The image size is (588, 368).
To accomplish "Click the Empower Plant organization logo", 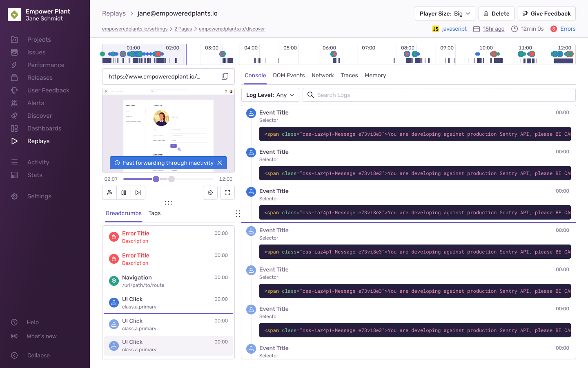I will pyautogui.click(x=14, y=15).
